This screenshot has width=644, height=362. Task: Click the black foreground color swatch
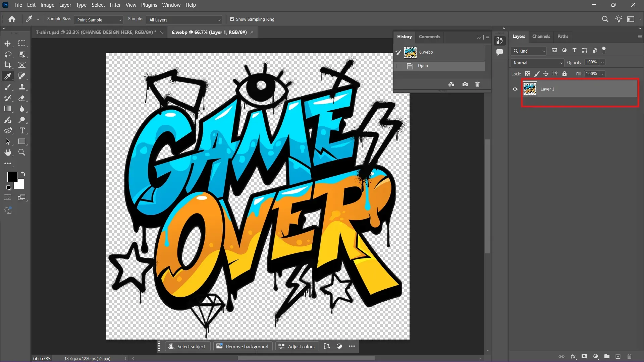coord(12,177)
